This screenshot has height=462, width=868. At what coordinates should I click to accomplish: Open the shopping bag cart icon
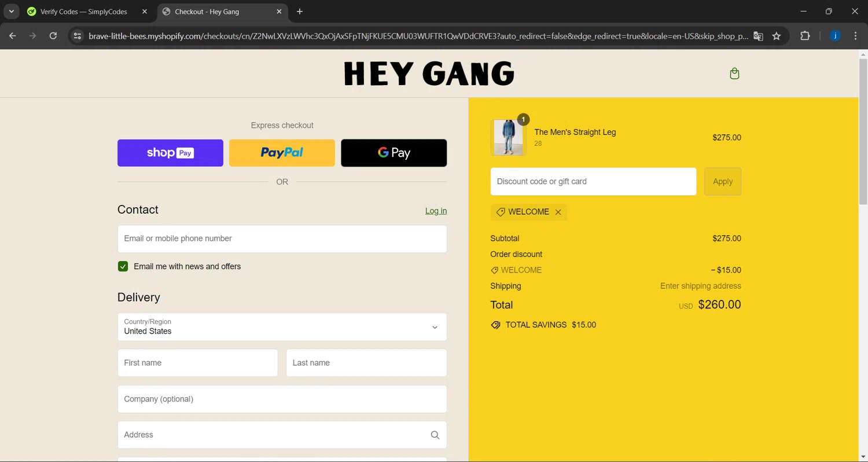click(x=734, y=74)
